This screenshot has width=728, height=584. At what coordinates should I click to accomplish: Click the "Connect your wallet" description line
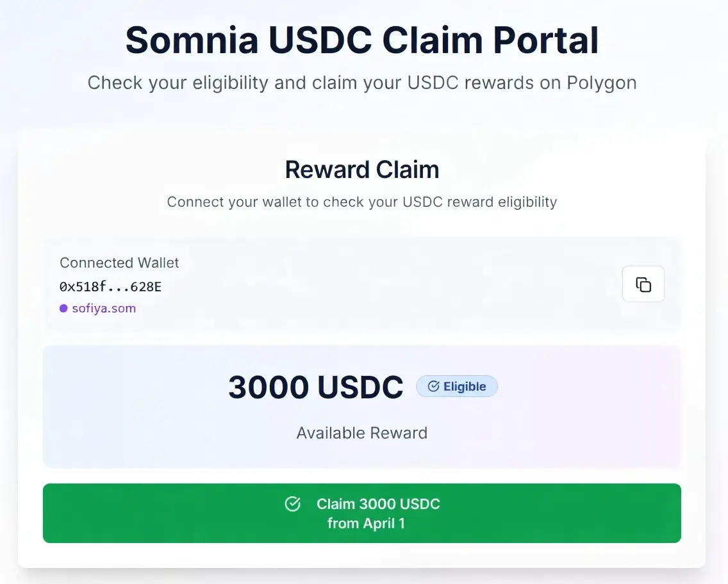362,202
